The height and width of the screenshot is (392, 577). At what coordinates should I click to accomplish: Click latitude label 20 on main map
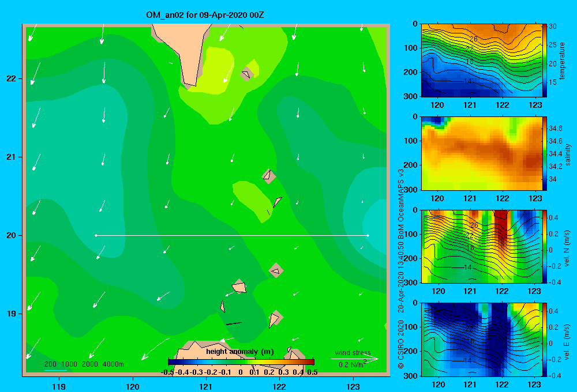tap(12, 235)
